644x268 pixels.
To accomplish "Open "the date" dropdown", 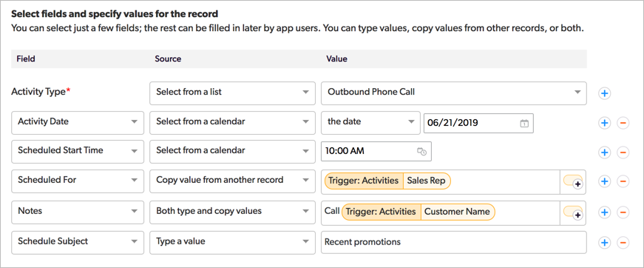I will 370,122.
